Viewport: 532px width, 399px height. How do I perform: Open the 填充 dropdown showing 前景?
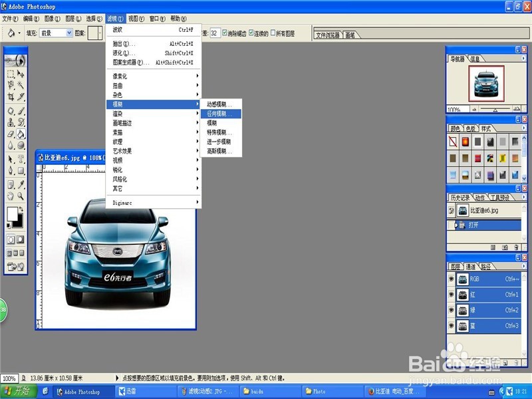tap(57, 33)
